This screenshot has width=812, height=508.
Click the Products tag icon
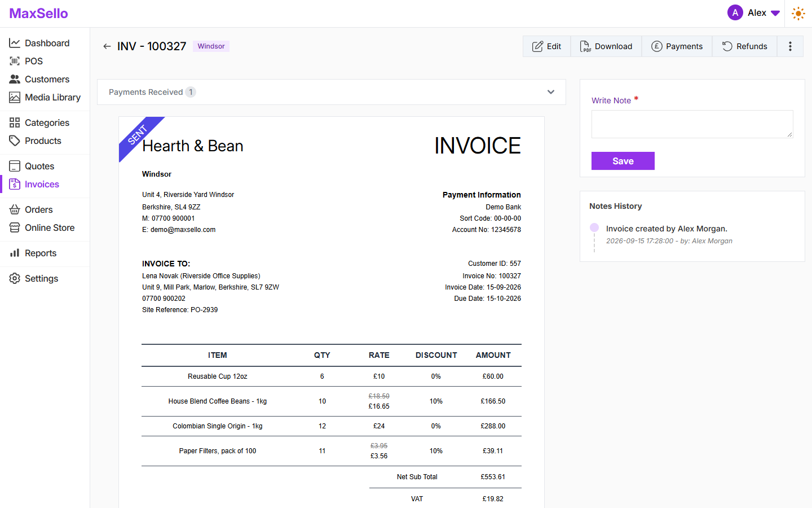(x=15, y=141)
